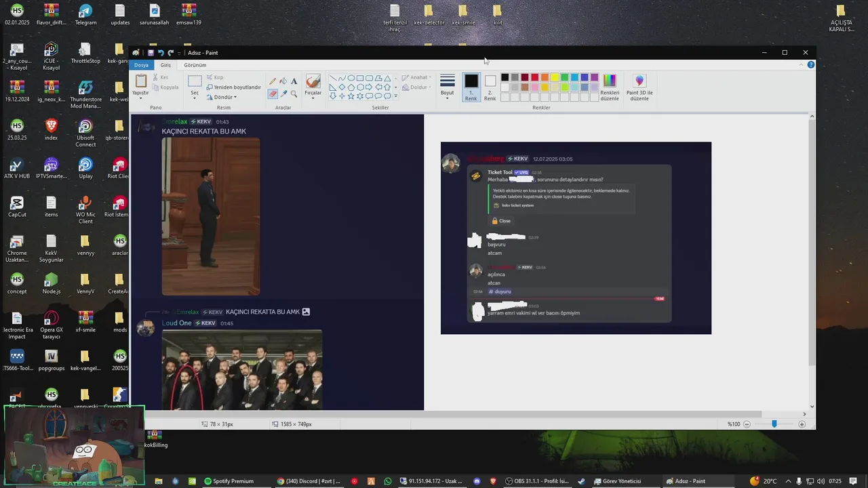
Task: Open the Telegram desktop shortcut
Action: [x=85, y=15]
